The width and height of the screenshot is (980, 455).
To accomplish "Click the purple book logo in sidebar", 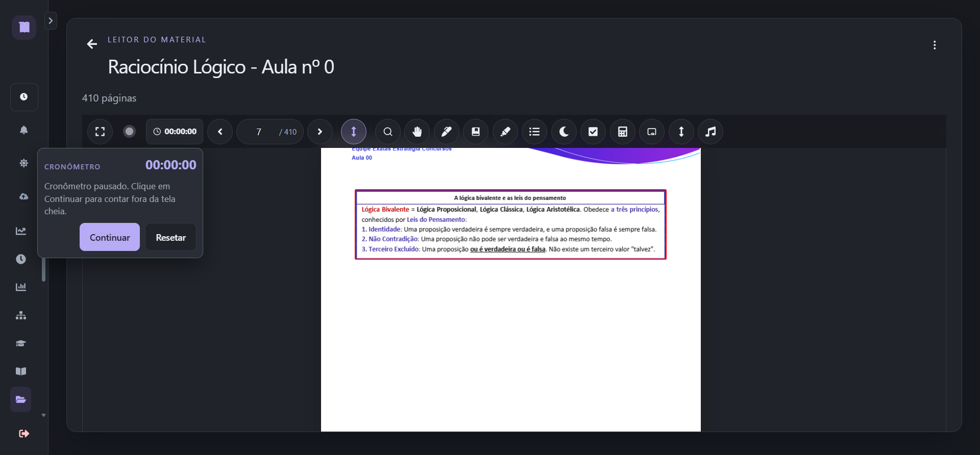I will (24, 27).
